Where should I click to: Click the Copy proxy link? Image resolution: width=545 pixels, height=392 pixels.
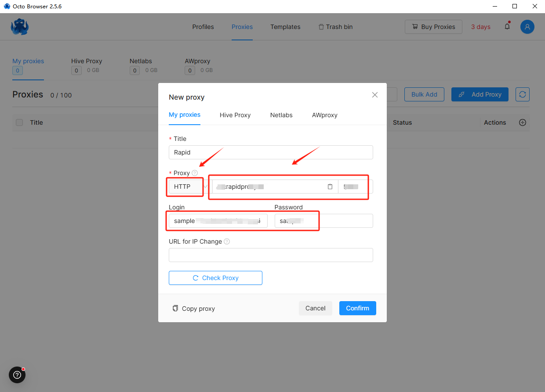click(194, 309)
